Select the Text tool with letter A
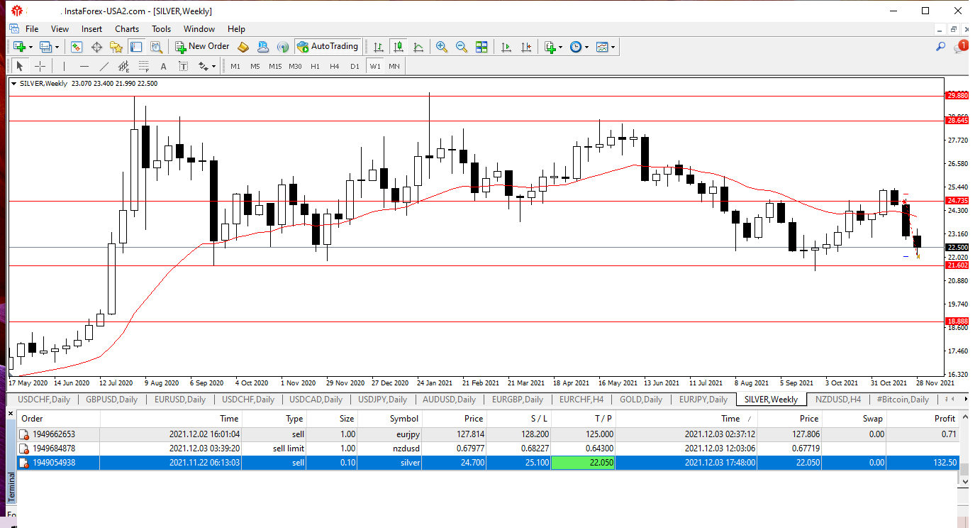980x528 pixels. (x=164, y=66)
